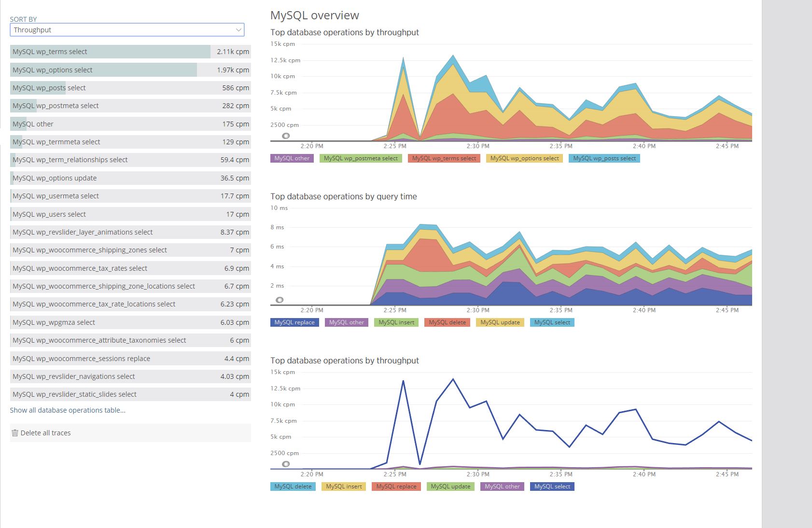
Task: Select MySQL wp_terms select row
Action: [130, 52]
